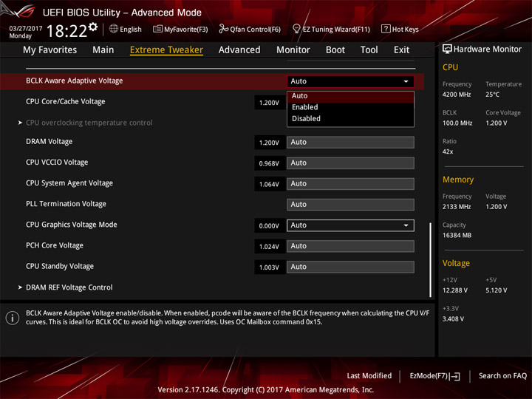Open the Monitor tab

coord(293,50)
